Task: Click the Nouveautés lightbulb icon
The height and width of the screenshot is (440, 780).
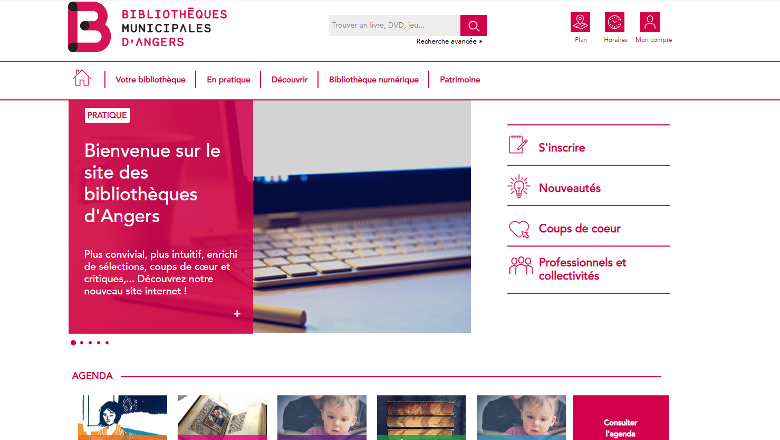Action: tap(518, 187)
